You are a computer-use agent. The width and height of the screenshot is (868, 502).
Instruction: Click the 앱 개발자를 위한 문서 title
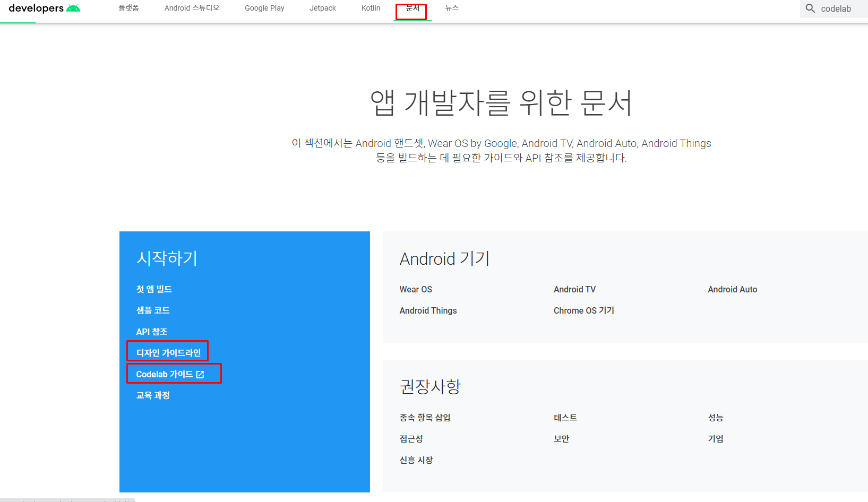[x=501, y=102]
